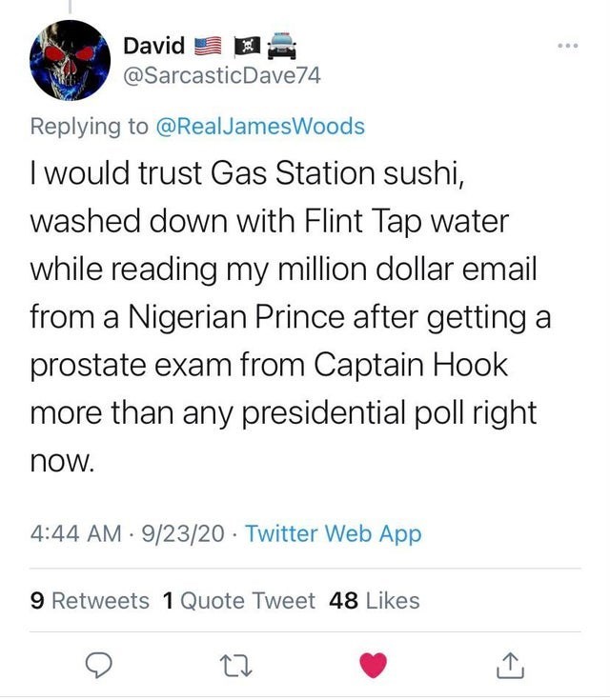The height and width of the screenshot is (700, 610).
Task: Tap the share upload icon
Action: (x=509, y=667)
